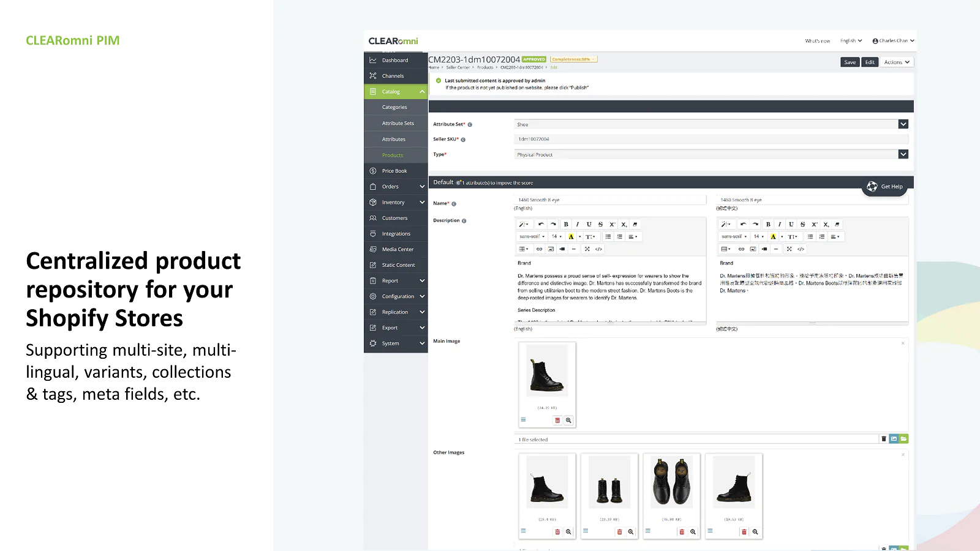Viewport: 980px width, 551px height.
Task: Toggle underline in English description editor
Action: [589, 224]
